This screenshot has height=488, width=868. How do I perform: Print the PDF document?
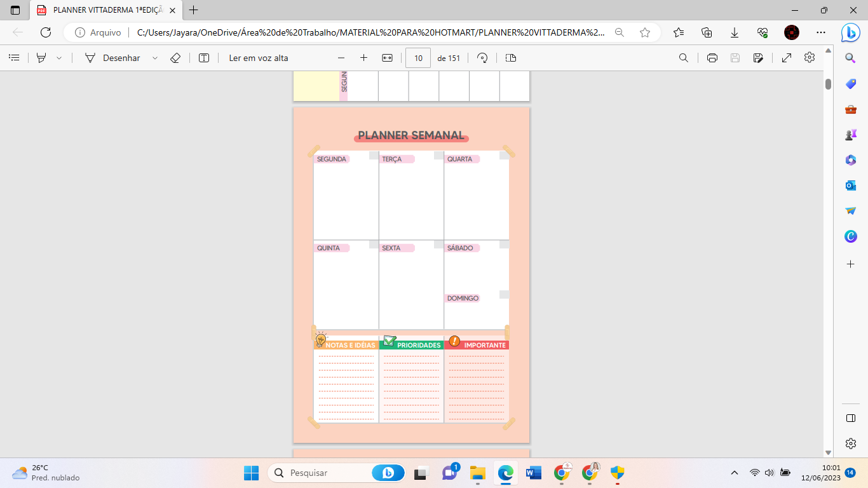(712, 58)
